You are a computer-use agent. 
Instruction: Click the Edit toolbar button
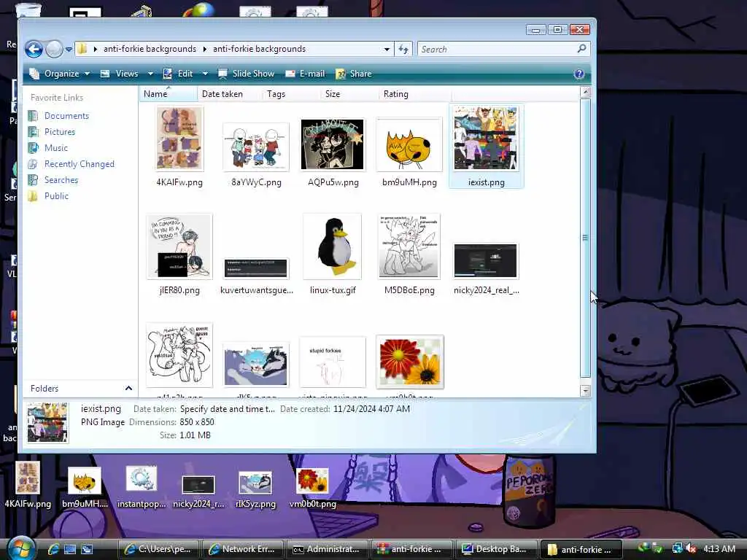pos(178,74)
